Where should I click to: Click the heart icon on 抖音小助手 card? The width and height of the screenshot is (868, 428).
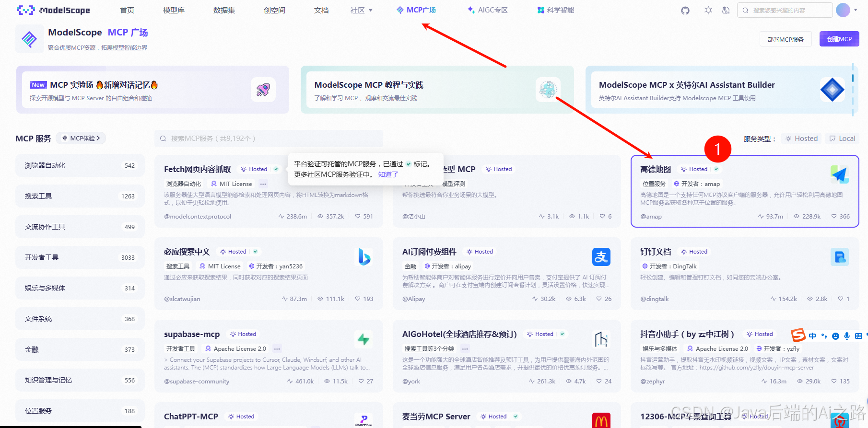pyautogui.click(x=834, y=382)
